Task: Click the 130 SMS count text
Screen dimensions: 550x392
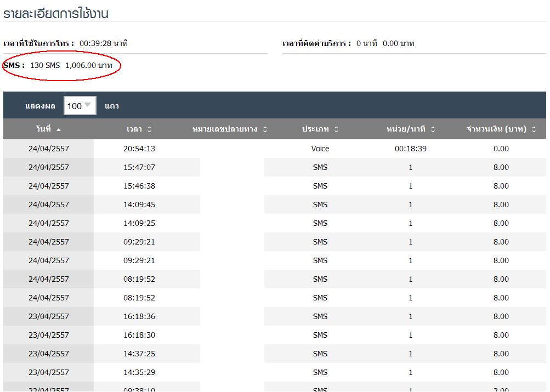Action: [x=45, y=65]
